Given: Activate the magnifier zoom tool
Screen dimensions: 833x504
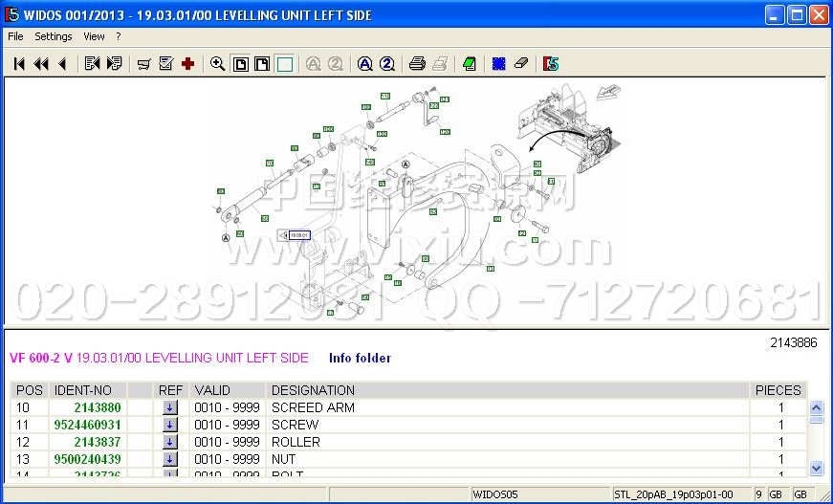Looking at the screenshot, I should pyautogui.click(x=218, y=64).
